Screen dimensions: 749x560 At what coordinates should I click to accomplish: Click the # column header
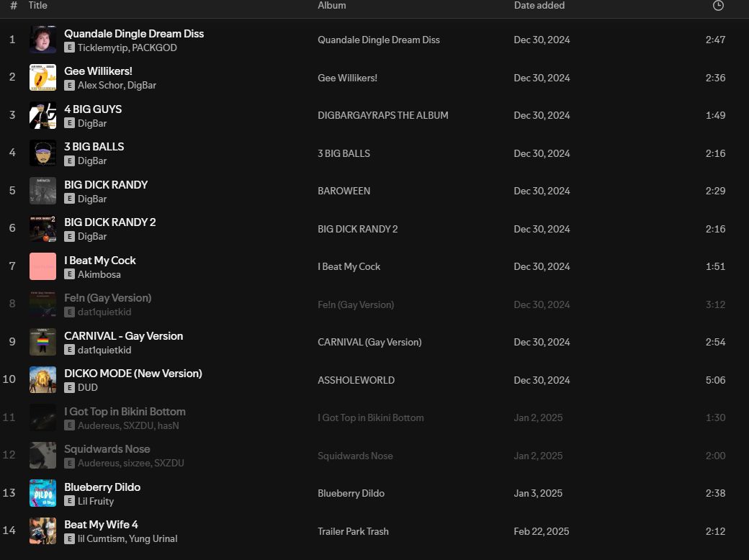13,6
